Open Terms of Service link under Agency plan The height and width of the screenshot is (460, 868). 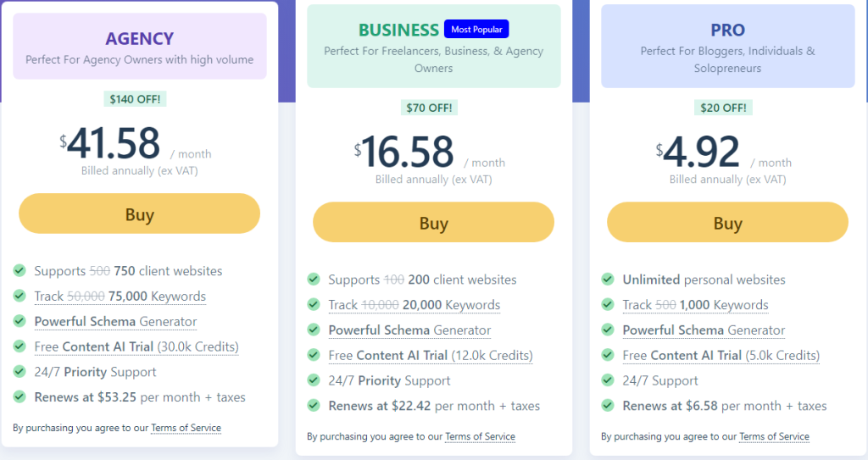point(186,429)
